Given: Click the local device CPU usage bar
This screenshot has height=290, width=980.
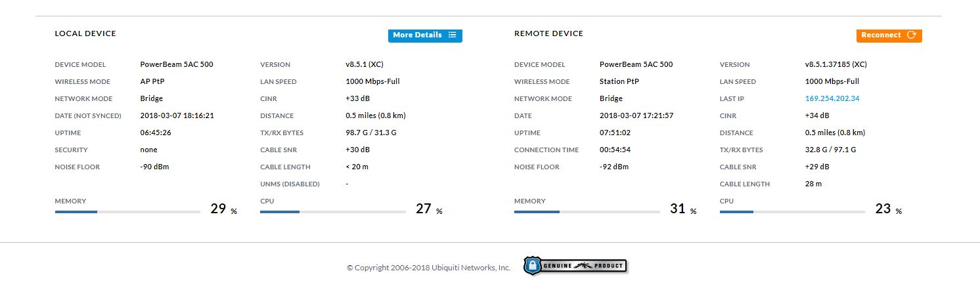Looking at the screenshot, I should (332, 212).
